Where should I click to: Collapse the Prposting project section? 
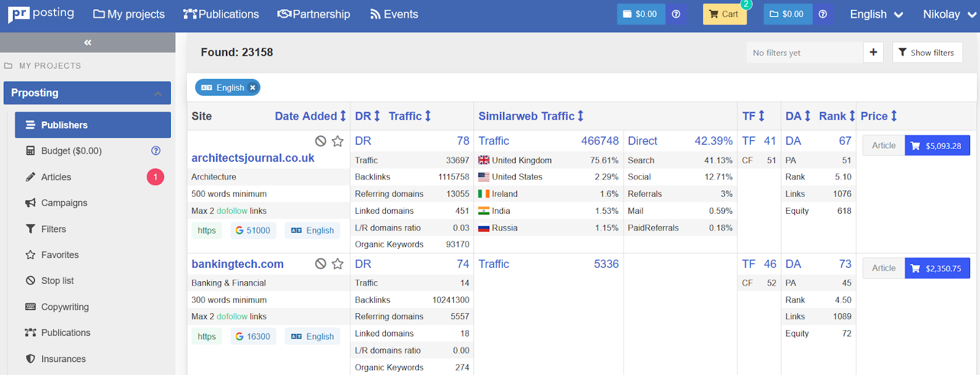(x=157, y=93)
